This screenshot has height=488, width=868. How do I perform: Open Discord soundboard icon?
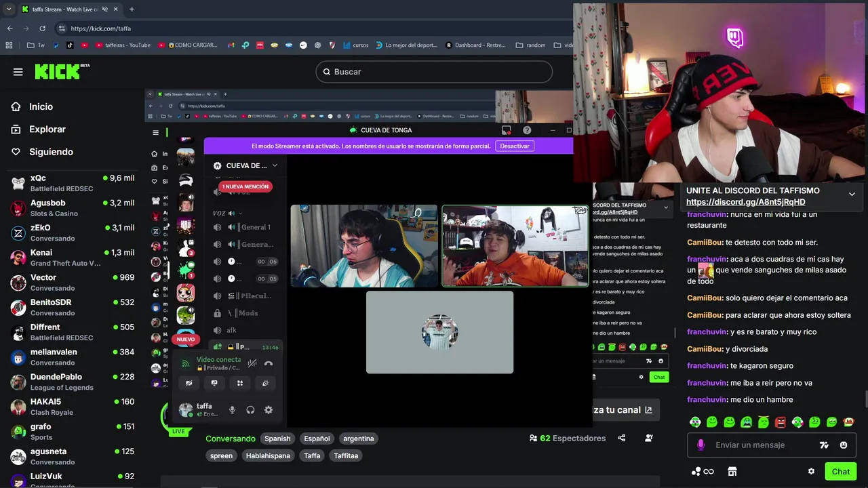(x=265, y=383)
